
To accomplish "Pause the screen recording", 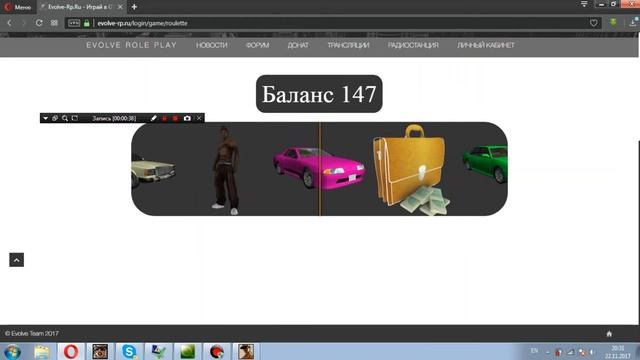I will tap(164, 118).
